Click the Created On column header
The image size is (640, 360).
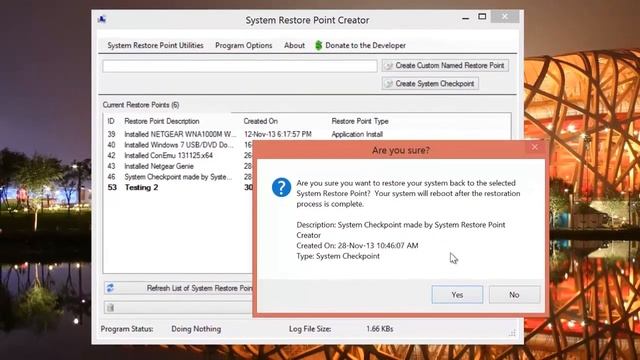(260, 121)
